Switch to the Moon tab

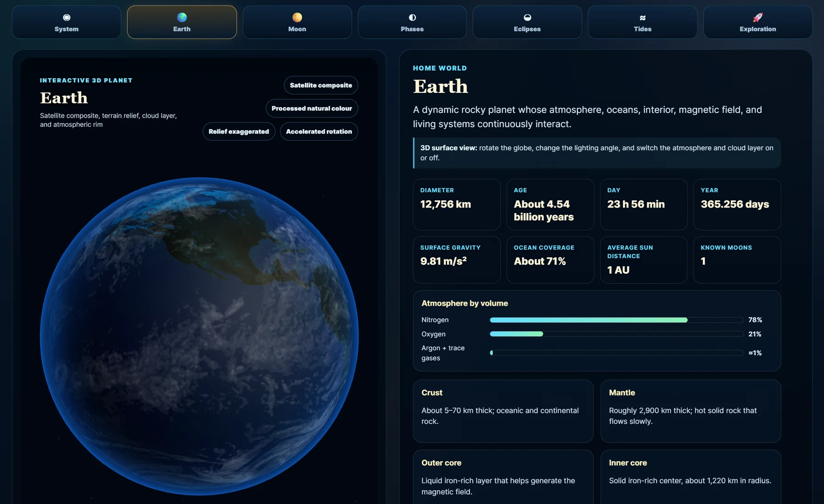(297, 22)
